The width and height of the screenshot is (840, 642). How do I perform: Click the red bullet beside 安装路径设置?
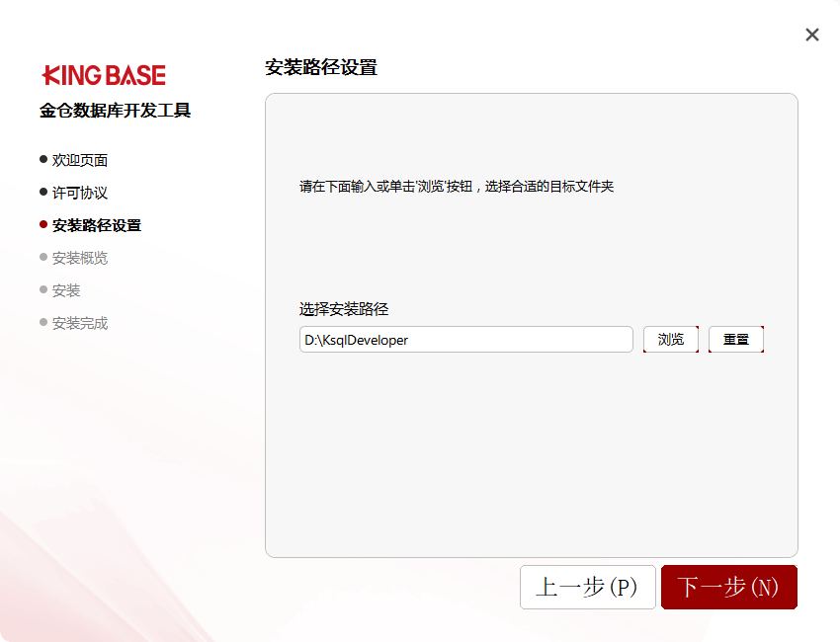(43, 224)
